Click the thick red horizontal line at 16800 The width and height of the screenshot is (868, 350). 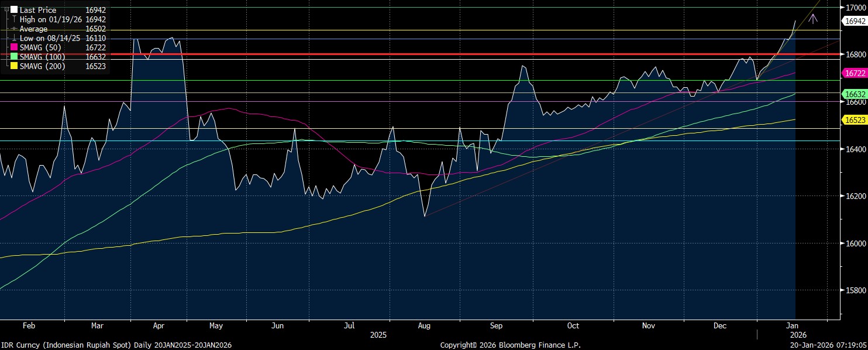tap(409, 54)
